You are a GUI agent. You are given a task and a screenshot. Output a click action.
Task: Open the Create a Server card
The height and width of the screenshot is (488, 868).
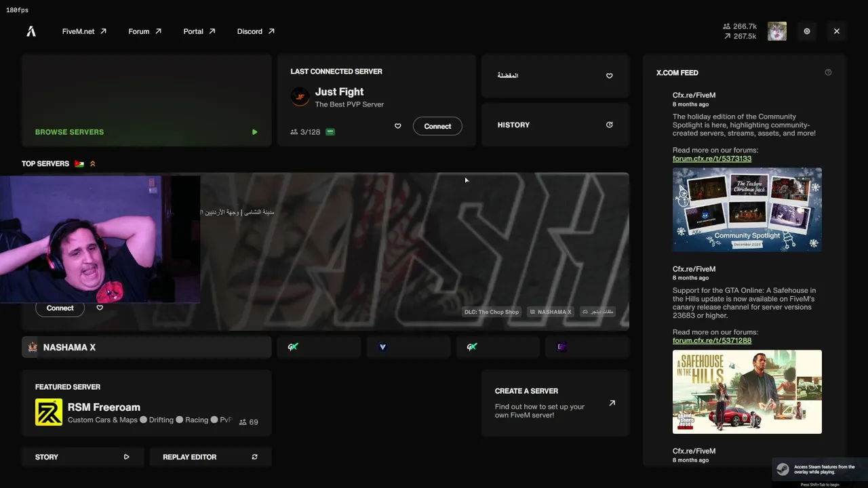pos(555,403)
